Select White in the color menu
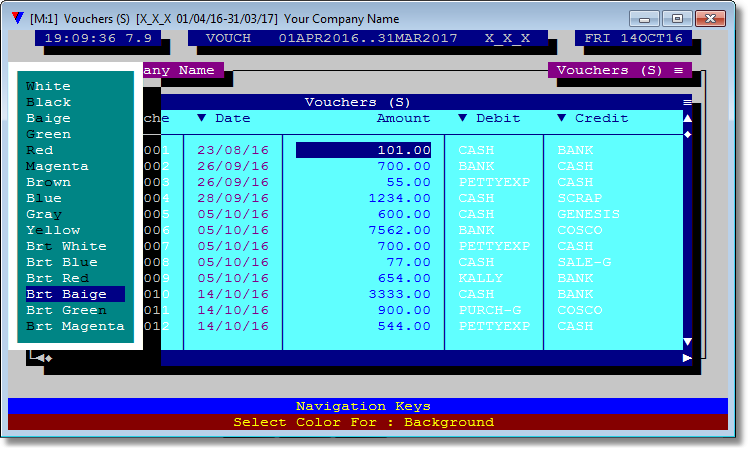 coord(48,86)
